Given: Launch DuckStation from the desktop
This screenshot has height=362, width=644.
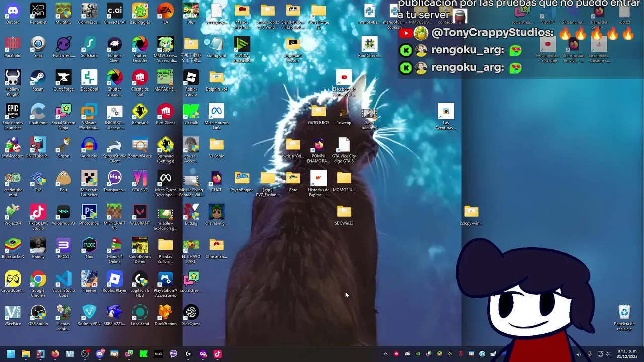Looking at the screenshot, I should point(166,315).
